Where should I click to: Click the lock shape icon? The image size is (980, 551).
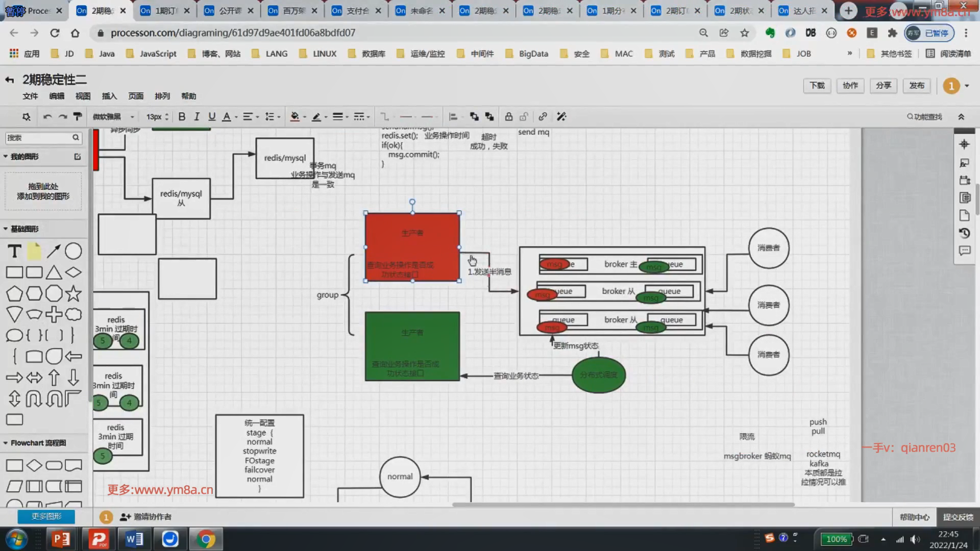pyautogui.click(x=508, y=117)
